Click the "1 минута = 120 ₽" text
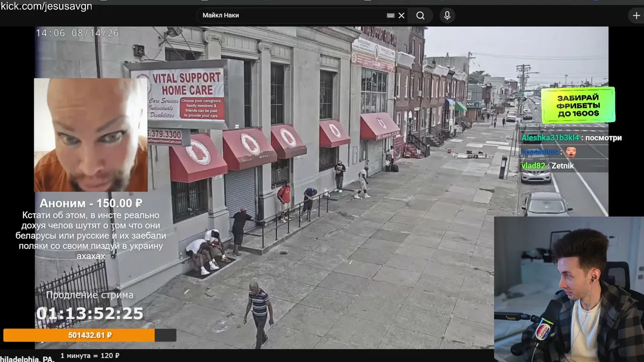Screen dimensions: 644x362 click(90, 356)
